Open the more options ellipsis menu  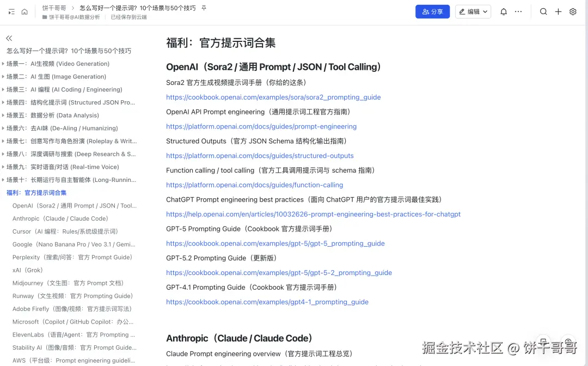(518, 11)
